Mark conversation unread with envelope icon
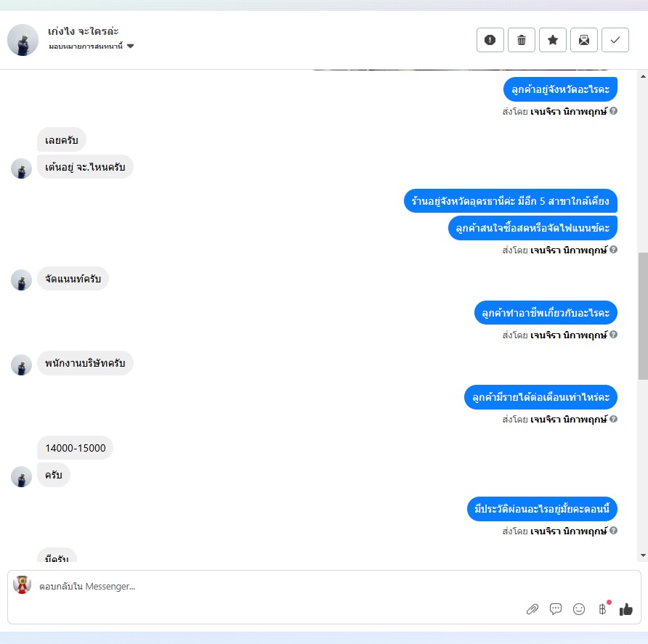This screenshot has height=644, width=648. [x=583, y=40]
